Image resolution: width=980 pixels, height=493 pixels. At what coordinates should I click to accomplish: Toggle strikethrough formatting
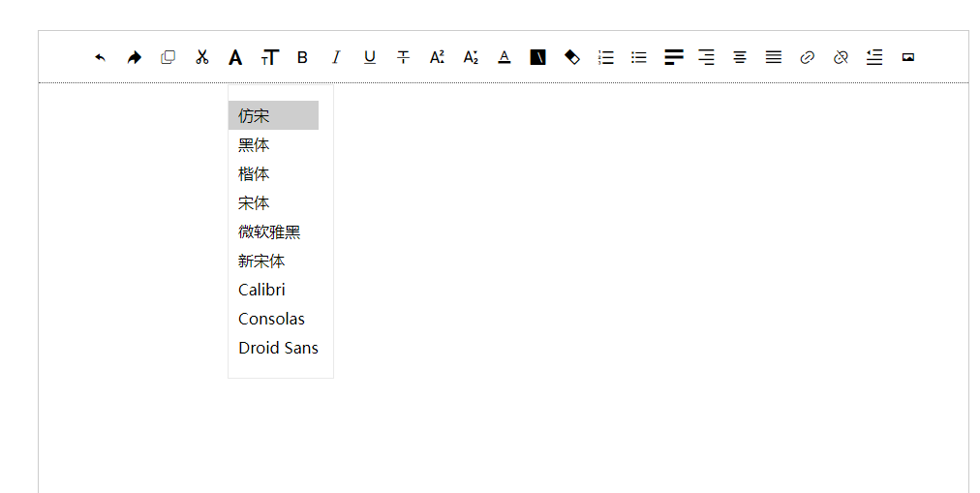pyautogui.click(x=403, y=57)
